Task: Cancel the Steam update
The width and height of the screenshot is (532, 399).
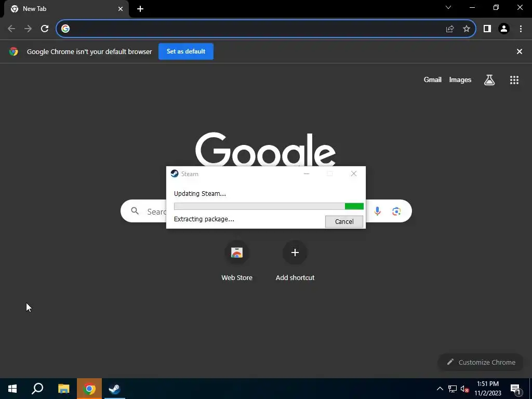Action: point(344,221)
